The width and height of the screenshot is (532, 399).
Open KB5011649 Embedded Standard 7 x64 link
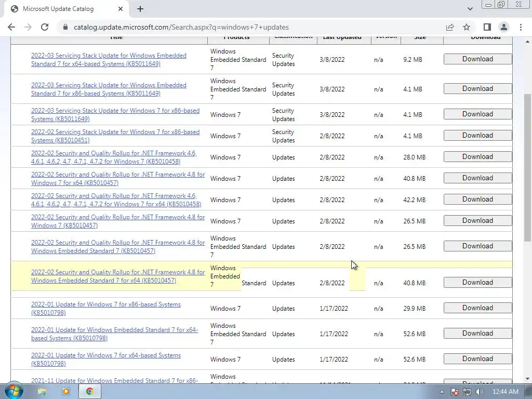coord(109,59)
